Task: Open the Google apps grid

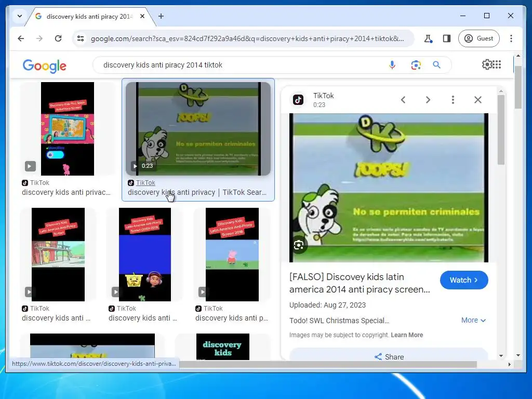Action: point(497,64)
